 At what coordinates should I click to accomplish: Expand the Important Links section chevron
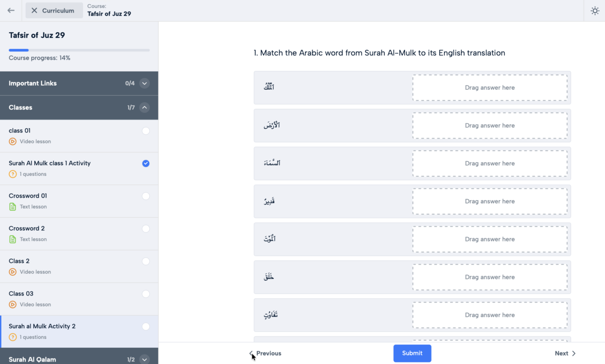(x=145, y=84)
